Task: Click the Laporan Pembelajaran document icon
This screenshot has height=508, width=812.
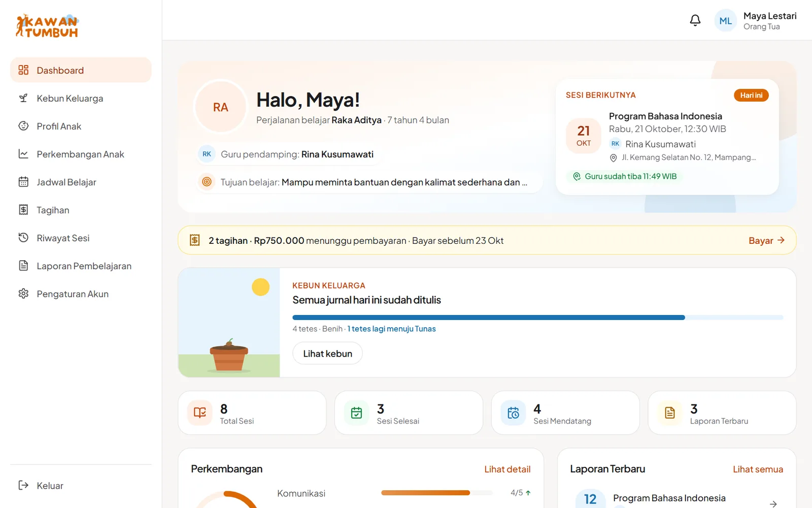Action: pos(23,266)
